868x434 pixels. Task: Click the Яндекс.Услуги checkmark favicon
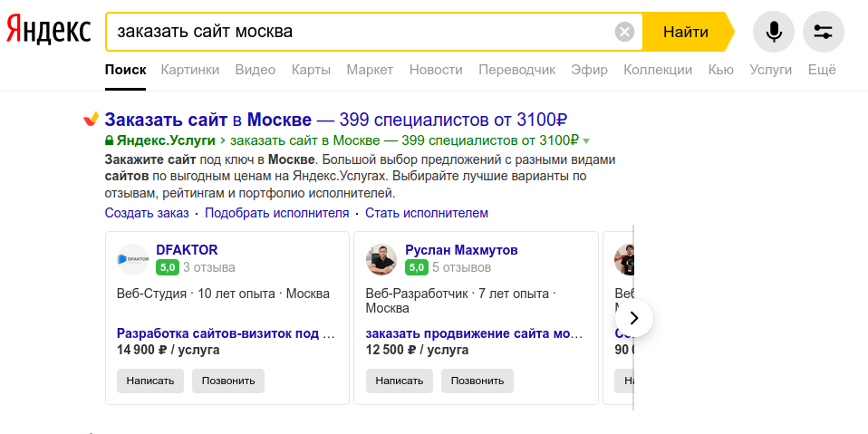(x=91, y=119)
